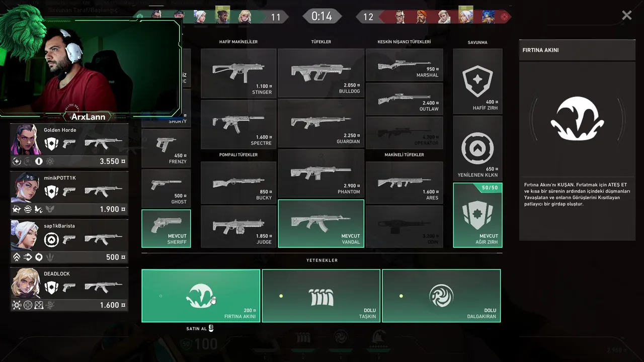Click the Keskin Nişancı Tüfekleri header

click(x=405, y=42)
